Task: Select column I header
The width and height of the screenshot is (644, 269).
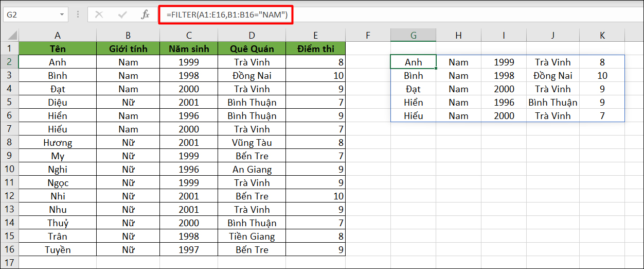Action: (504, 35)
